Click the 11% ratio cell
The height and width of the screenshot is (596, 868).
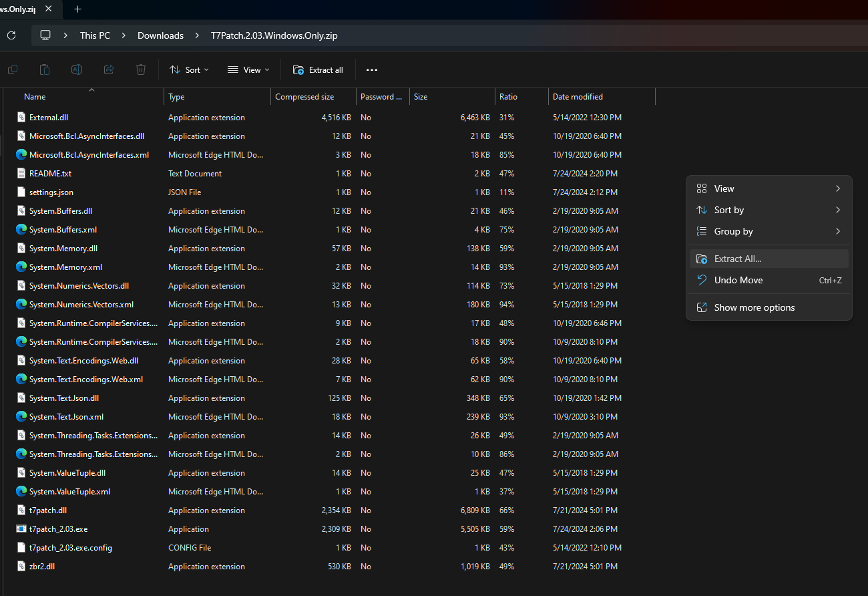tap(507, 192)
